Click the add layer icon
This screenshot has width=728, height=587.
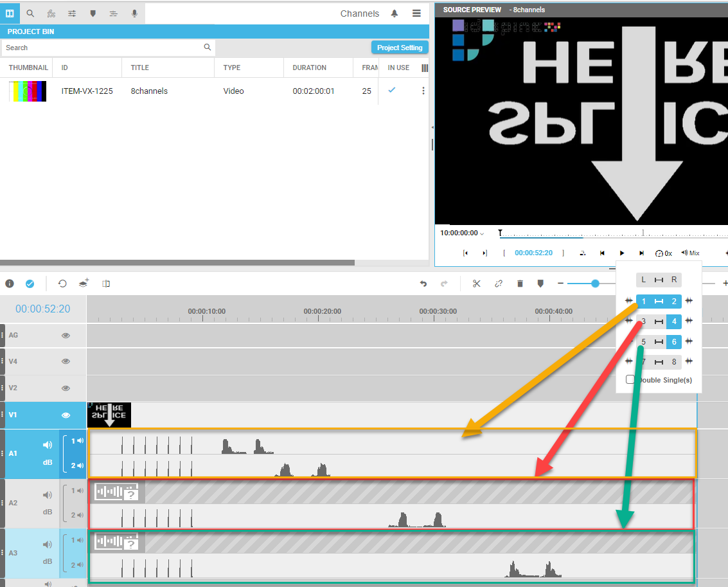(84, 284)
